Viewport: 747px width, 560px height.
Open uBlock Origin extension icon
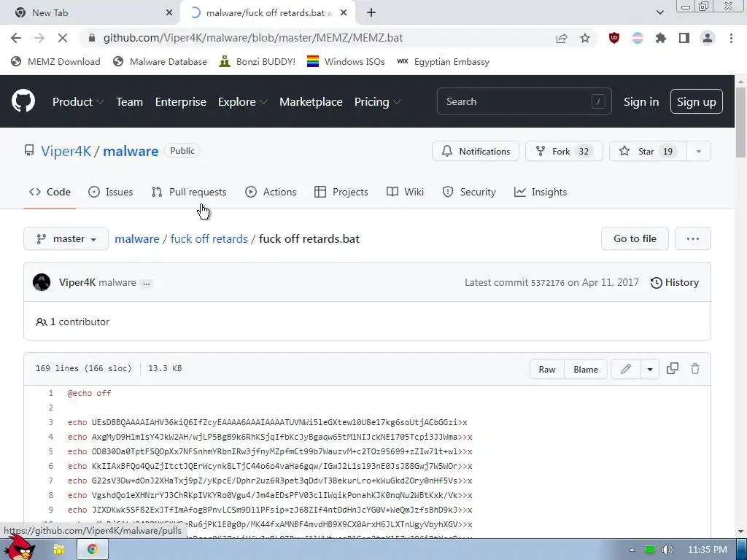point(614,38)
